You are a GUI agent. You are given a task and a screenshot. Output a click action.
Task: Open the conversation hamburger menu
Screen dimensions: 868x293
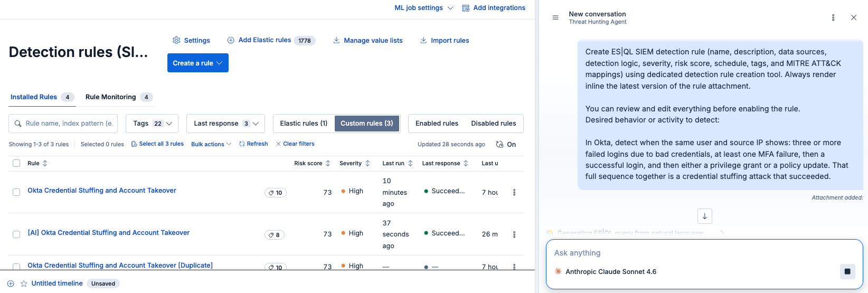[555, 17]
